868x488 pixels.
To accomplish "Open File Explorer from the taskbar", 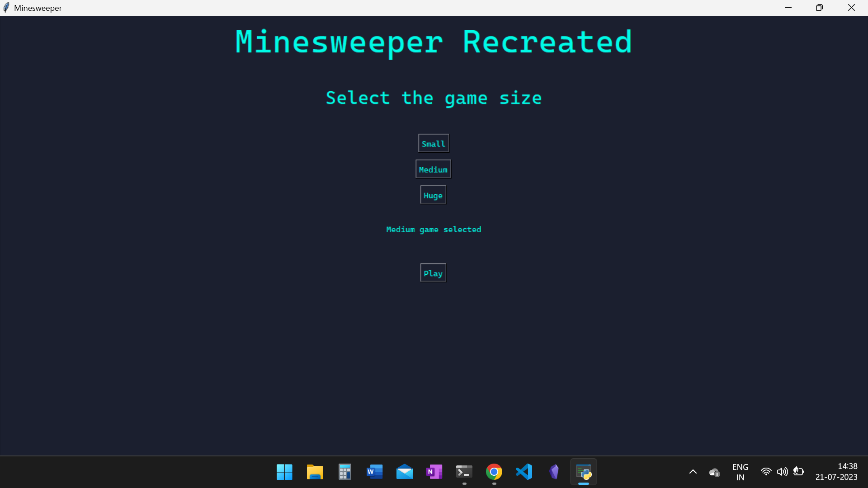I will click(x=315, y=471).
